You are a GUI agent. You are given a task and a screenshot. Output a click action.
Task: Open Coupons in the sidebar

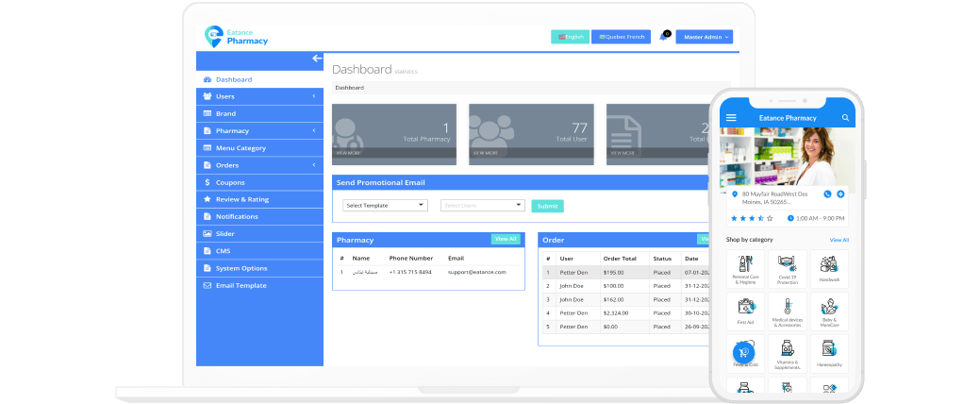point(230,182)
